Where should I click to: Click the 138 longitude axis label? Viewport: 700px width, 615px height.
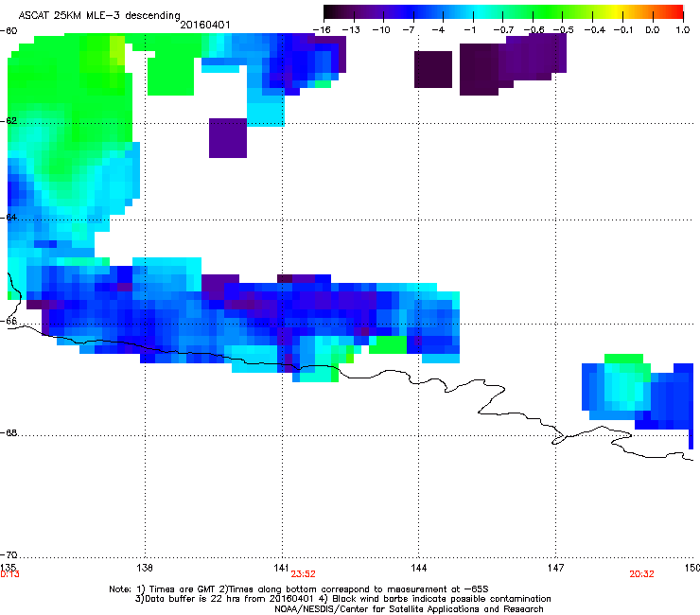pos(145,568)
